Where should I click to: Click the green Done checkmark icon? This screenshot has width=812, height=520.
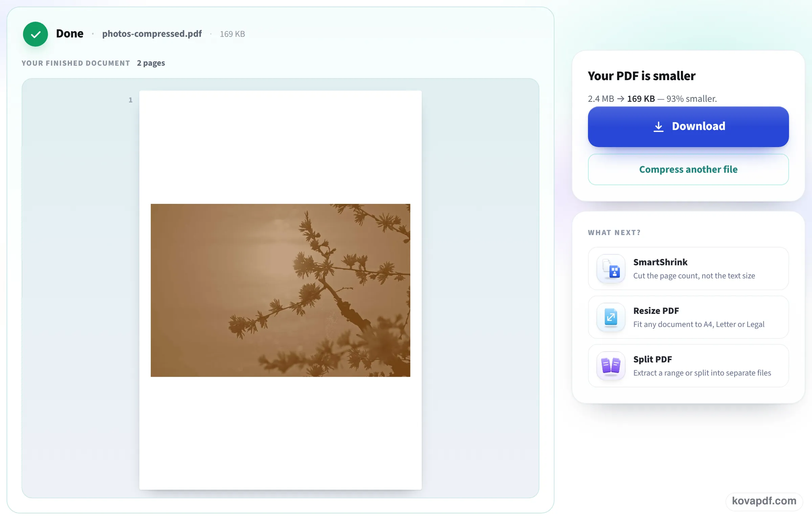click(x=35, y=34)
